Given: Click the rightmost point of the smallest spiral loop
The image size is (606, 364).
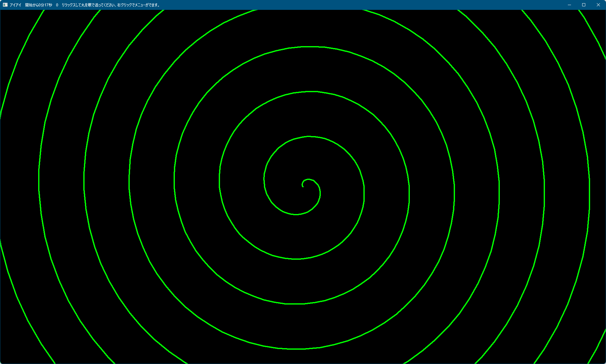Looking at the screenshot, I should tap(320, 193).
